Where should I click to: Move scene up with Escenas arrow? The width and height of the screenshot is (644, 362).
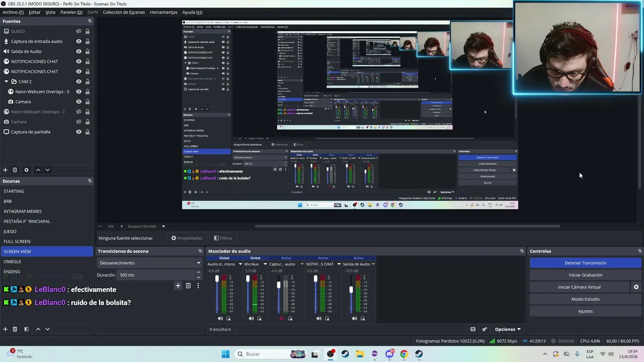click(x=38, y=329)
